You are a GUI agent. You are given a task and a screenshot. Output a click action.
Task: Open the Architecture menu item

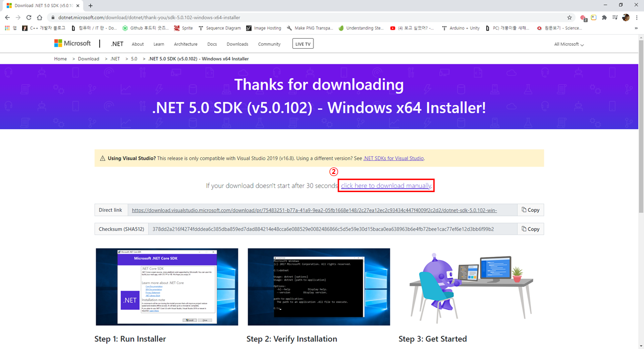186,44
